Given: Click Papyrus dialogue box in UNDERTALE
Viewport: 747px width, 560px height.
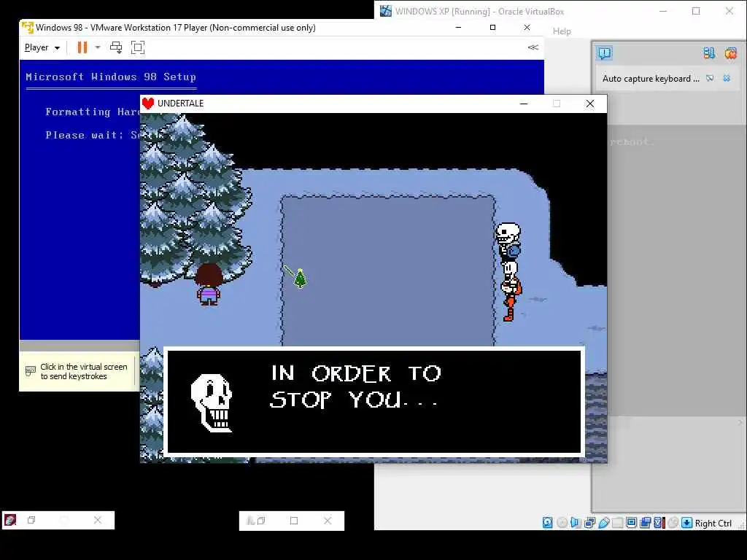Looking at the screenshot, I should click(x=374, y=402).
